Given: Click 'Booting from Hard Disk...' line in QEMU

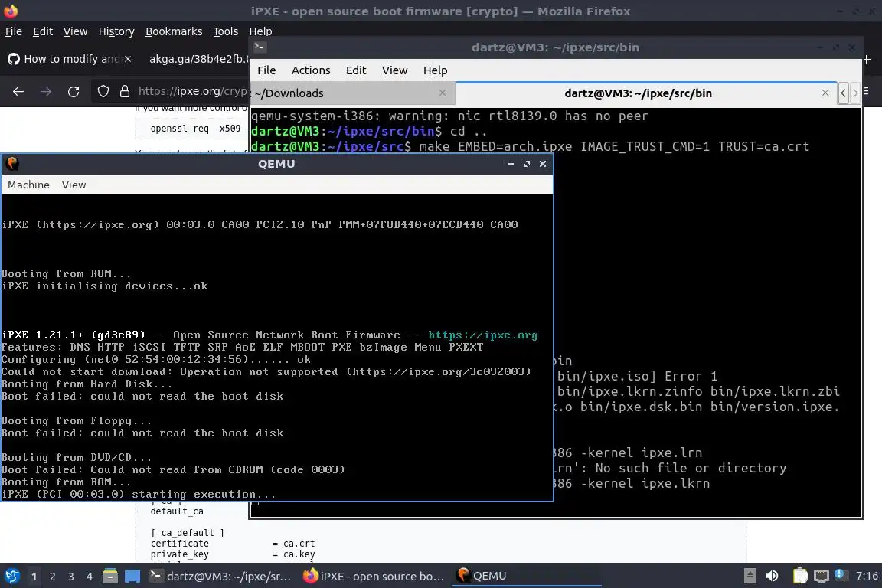Looking at the screenshot, I should pyautogui.click(x=87, y=384).
